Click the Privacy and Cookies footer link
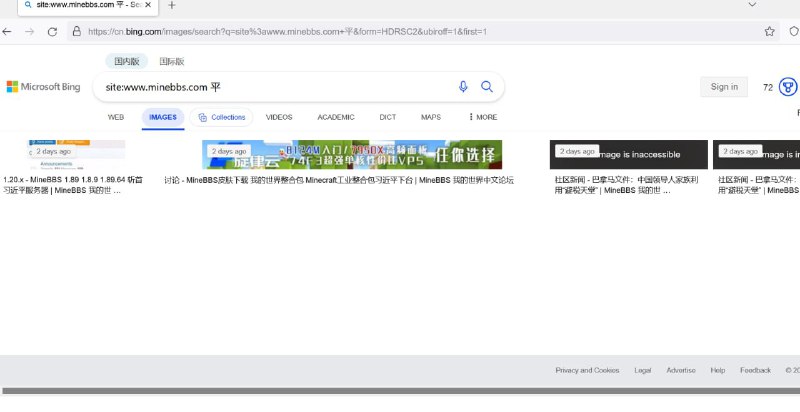This screenshot has height=412, width=800. [587, 370]
